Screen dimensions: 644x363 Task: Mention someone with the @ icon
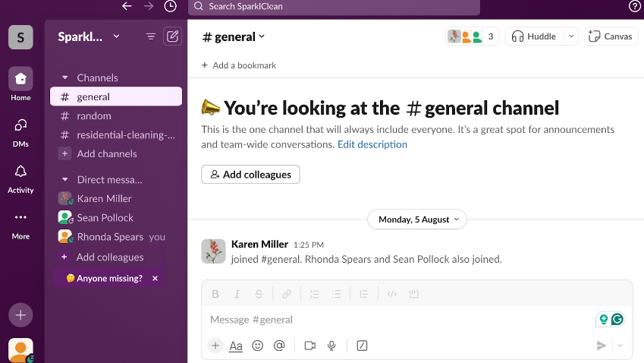(x=279, y=346)
